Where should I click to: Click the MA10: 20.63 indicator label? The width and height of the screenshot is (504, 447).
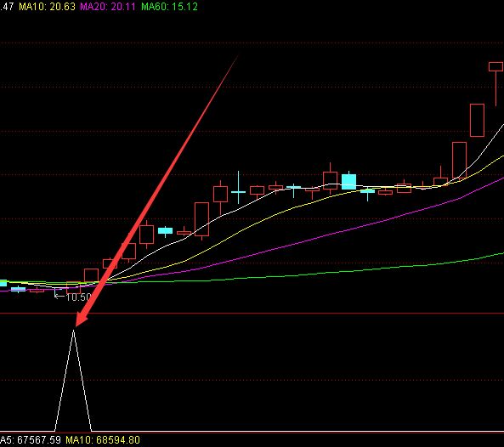47,7
